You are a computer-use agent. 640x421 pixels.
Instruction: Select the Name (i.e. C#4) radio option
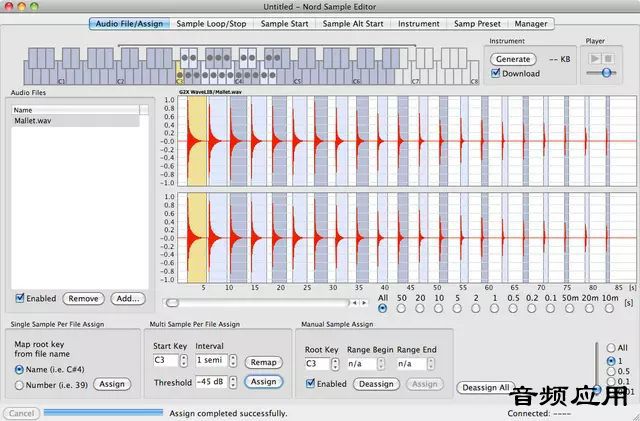click(19, 370)
